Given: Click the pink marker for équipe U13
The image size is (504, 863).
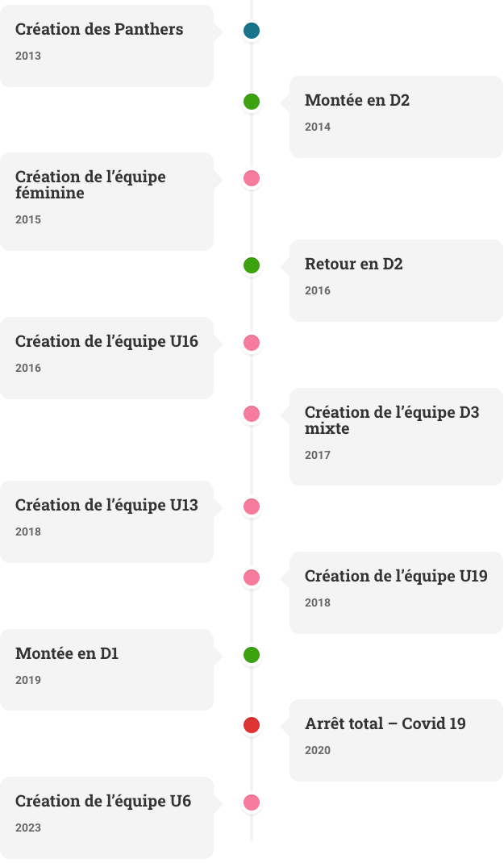Looking at the screenshot, I should tap(252, 507).
